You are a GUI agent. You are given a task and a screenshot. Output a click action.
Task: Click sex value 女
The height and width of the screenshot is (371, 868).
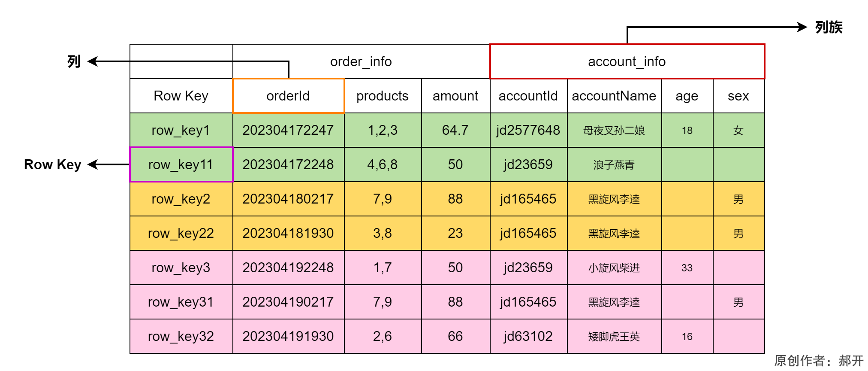(738, 130)
